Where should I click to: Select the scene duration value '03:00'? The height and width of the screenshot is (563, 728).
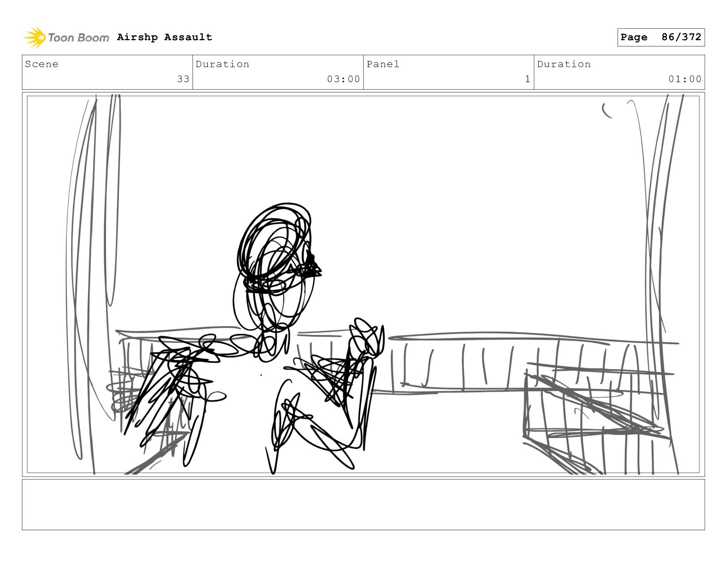click(343, 79)
